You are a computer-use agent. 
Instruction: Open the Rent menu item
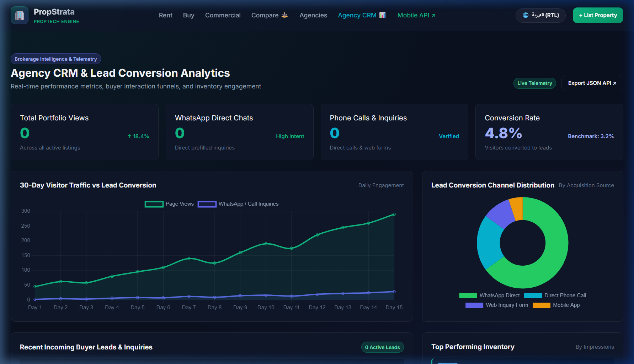(x=165, y=15)
